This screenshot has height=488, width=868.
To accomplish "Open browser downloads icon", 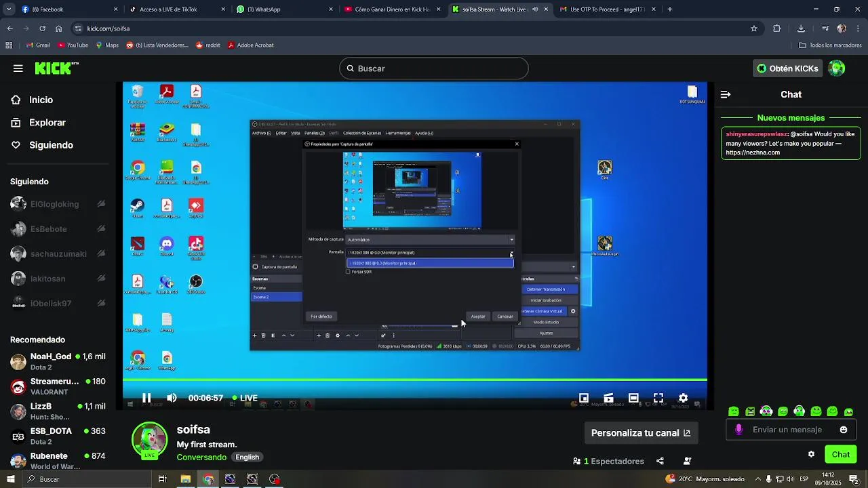I will tap(801, 28).
